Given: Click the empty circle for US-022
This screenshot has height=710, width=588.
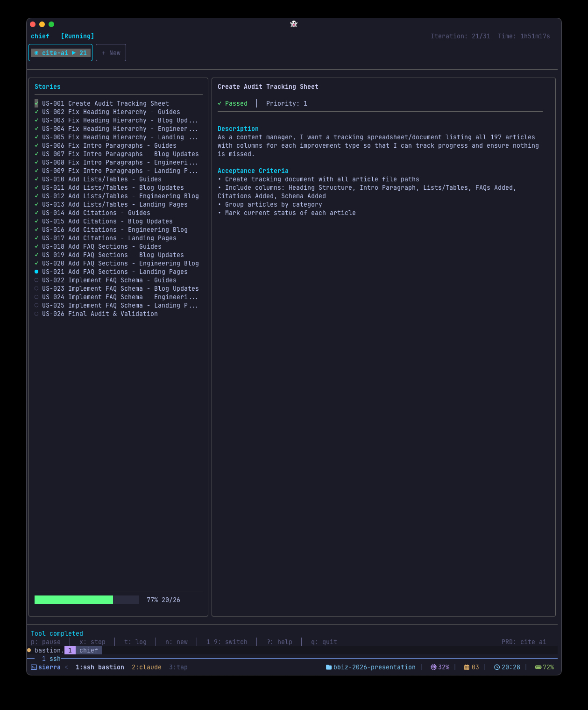Looking at the screenshot, I should pyautogui.click(x=36, y=280).
